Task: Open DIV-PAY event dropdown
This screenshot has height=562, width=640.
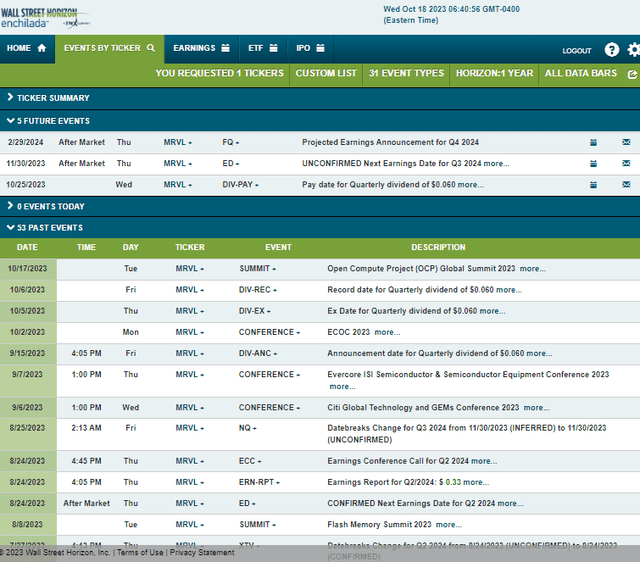Action: click(x=240, y=185)
